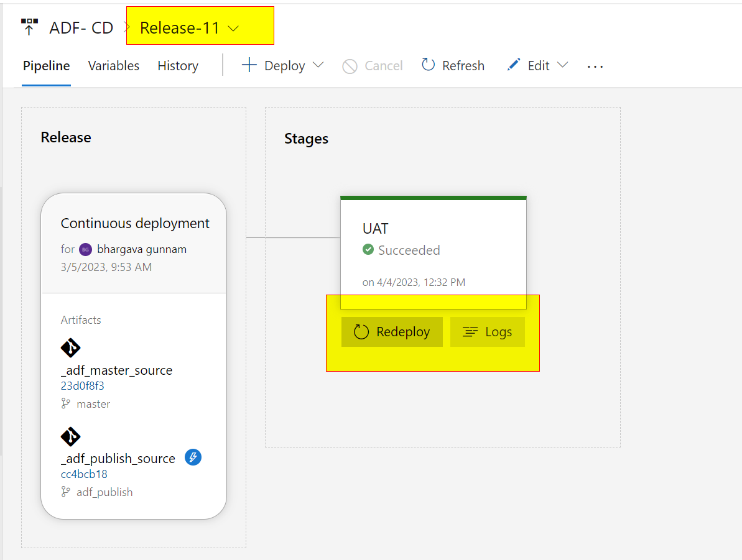
Task: Click the branch icon next to adf_publish
Action: coord(65,492)
